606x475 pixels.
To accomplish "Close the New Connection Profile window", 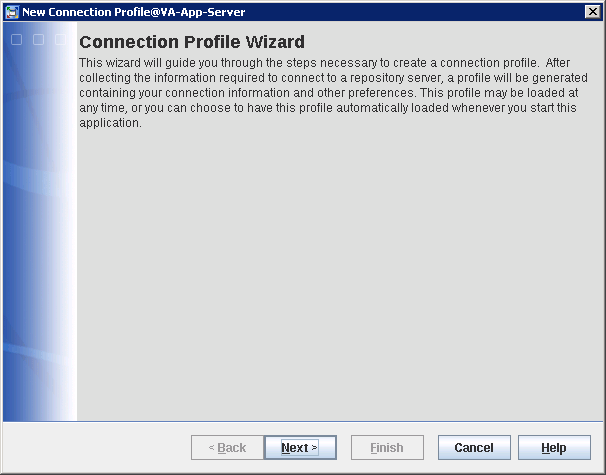I will (592, 12).
